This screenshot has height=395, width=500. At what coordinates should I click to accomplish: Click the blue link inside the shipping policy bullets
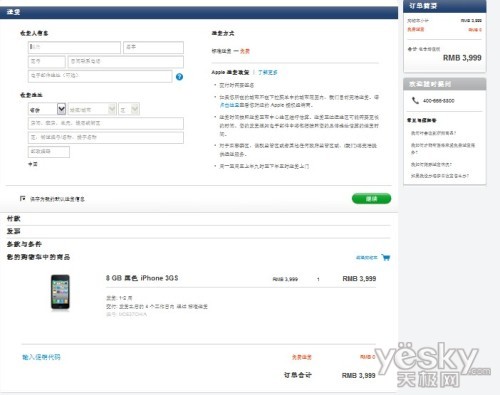coord(230,105)
